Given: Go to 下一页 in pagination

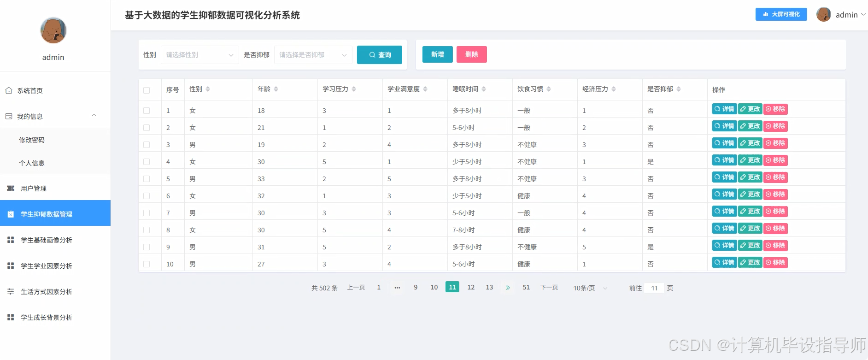Looking at the screenshot, I should (x=549, y=287).
